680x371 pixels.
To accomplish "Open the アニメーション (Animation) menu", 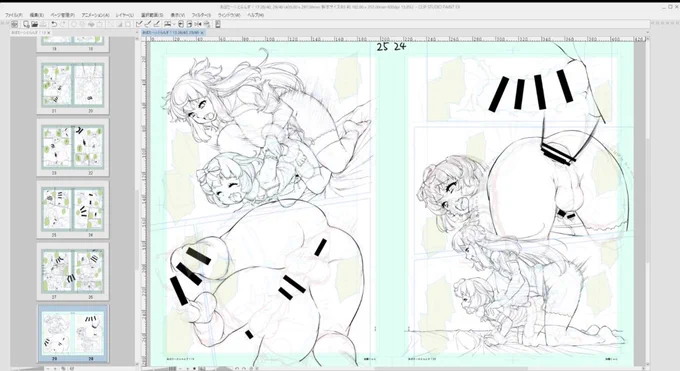I will (95, 15).
